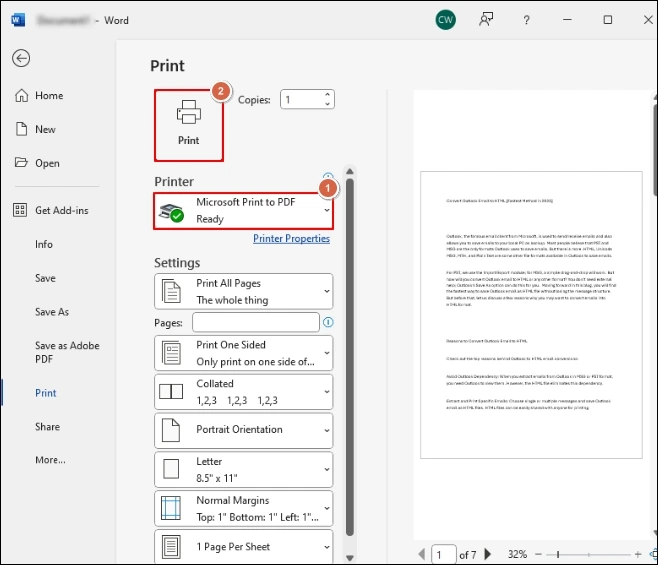Click the Open folder icon

pos(21,162)
